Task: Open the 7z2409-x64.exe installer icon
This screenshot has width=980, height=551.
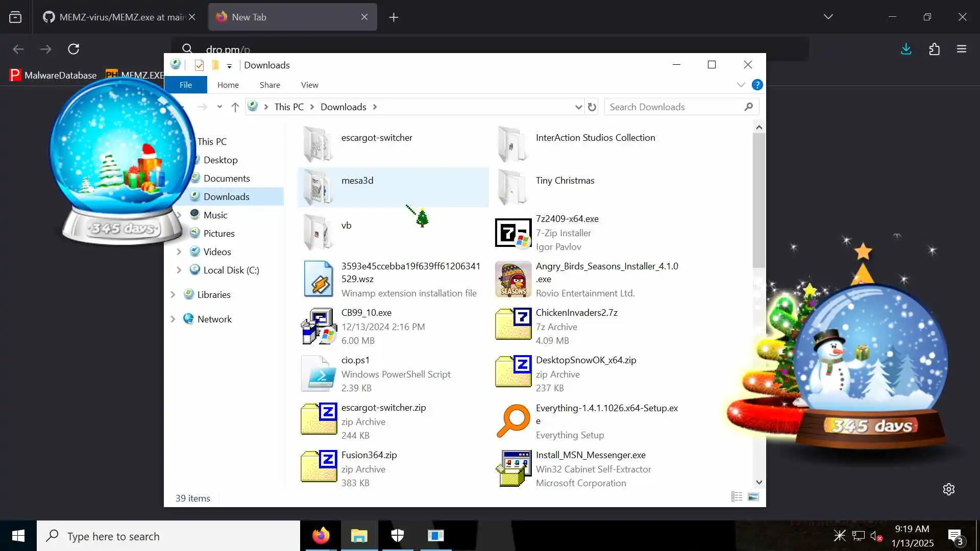Action: coord(513,233)
